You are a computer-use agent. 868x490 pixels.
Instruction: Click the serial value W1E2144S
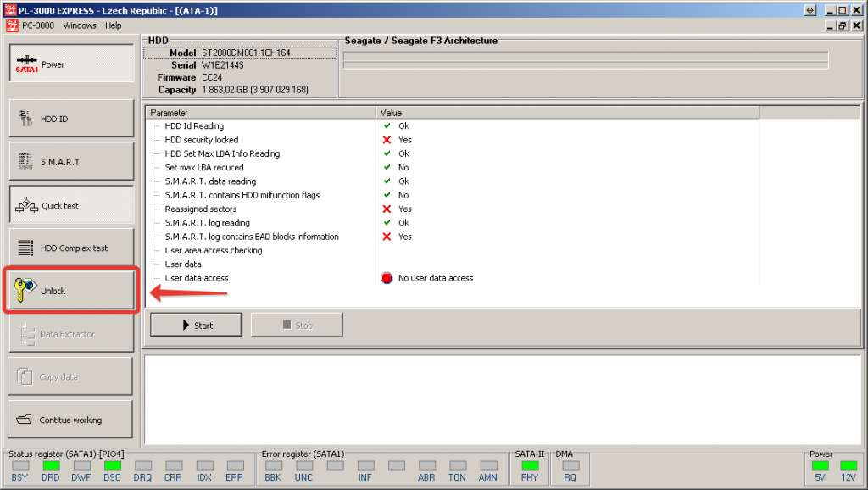pyautogui.click(x=223, y=64)
